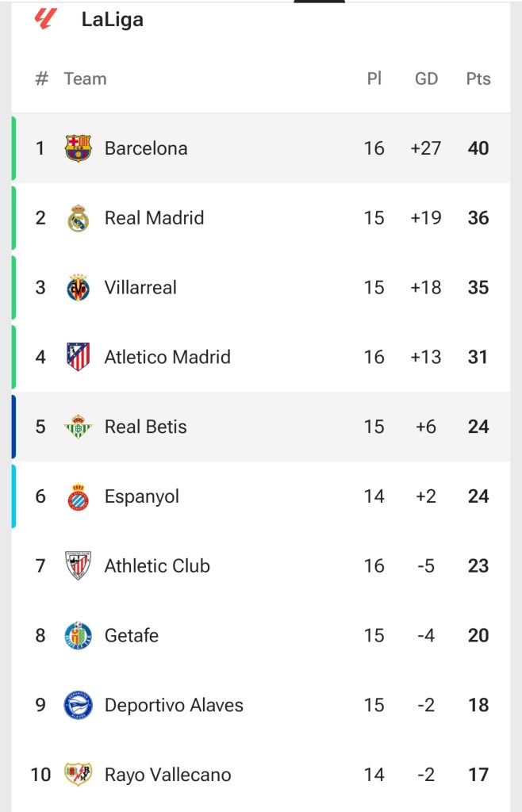The height and width of the screenshot is (812, 522).
Task: Sort by the GD column header
Action: point(426,79)
